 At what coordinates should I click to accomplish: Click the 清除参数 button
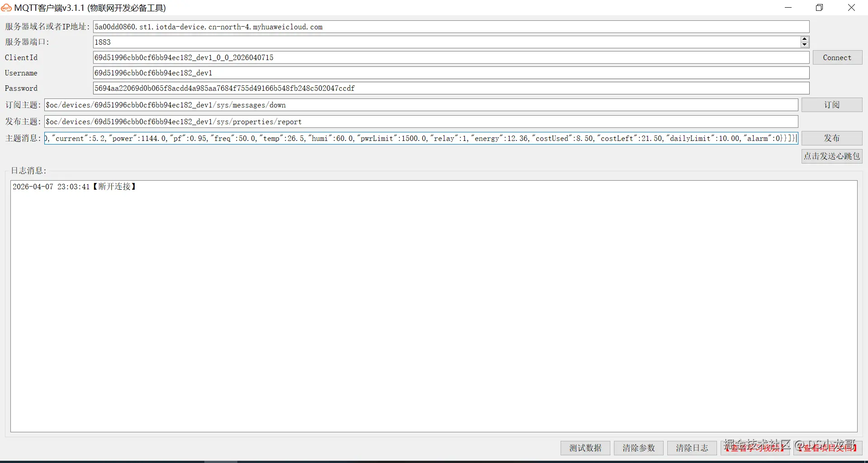639,448
